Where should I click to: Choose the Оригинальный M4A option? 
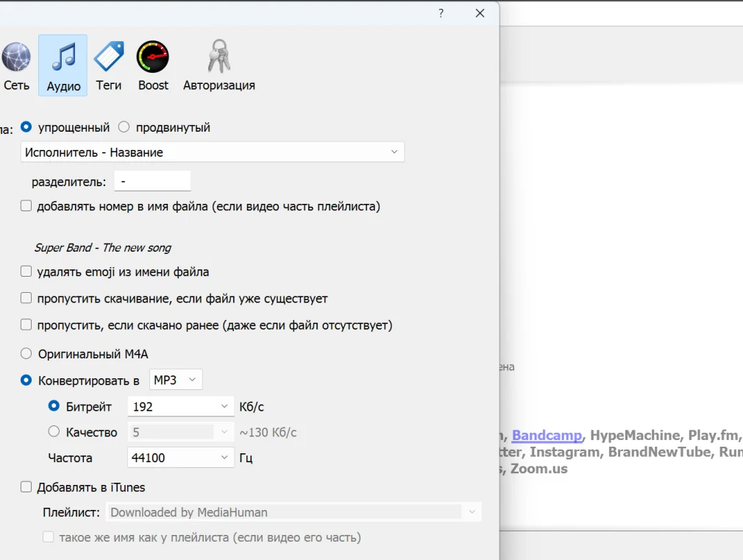point(26,354)
